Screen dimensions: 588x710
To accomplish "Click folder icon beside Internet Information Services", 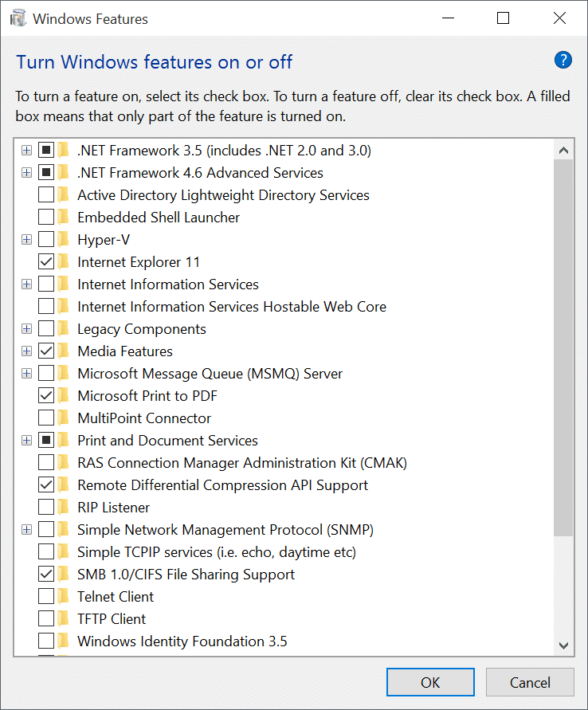I will point(63,284).
